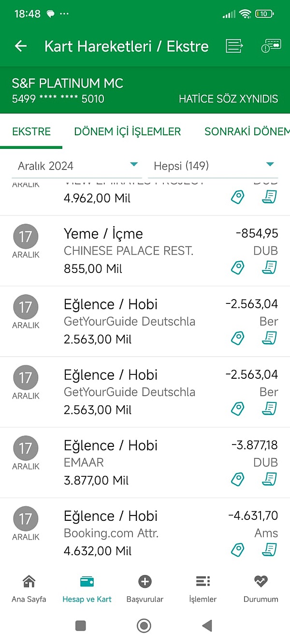The width and height of the screenshot is (290, 644).
Task: Tap the tag icon for EMAAR transaction
Action: [238, 479]
